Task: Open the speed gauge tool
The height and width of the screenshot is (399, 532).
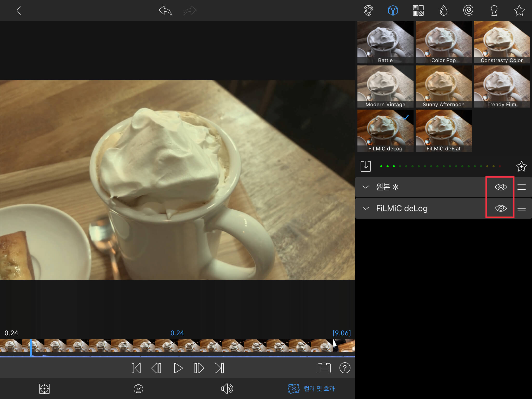Action: pyautogui.click(x=138, y=389)
